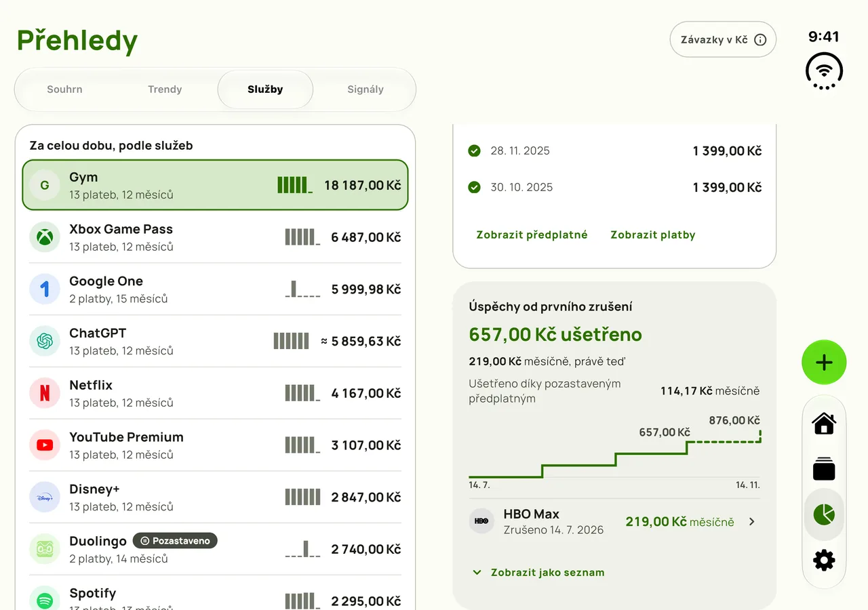Click the Google One logo icon
This screenshot has width=868, height=610.
point(45,289)
